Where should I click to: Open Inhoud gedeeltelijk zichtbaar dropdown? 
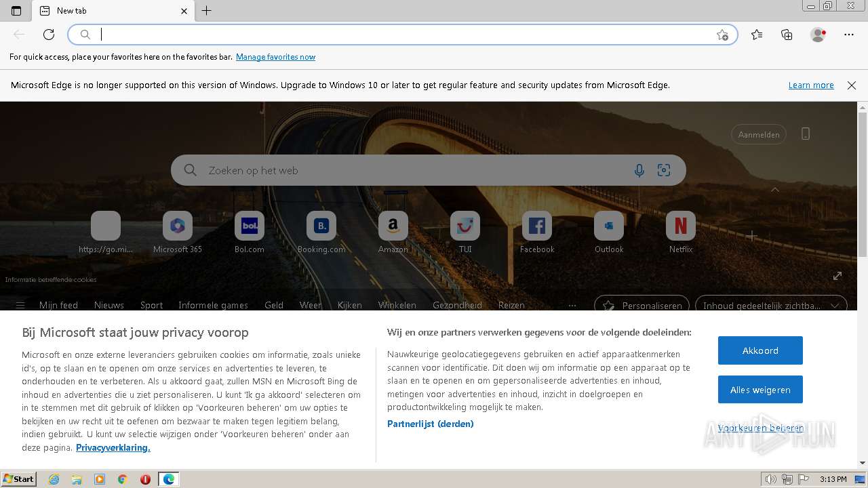pyautogui.click(x=771, y=305)
